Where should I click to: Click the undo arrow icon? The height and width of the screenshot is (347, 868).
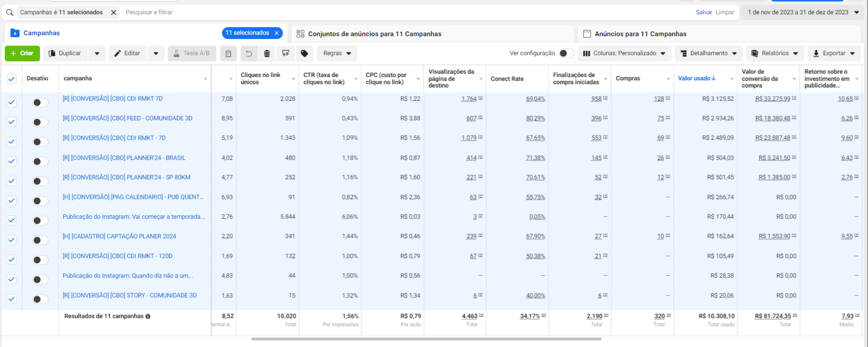point(249,53)
